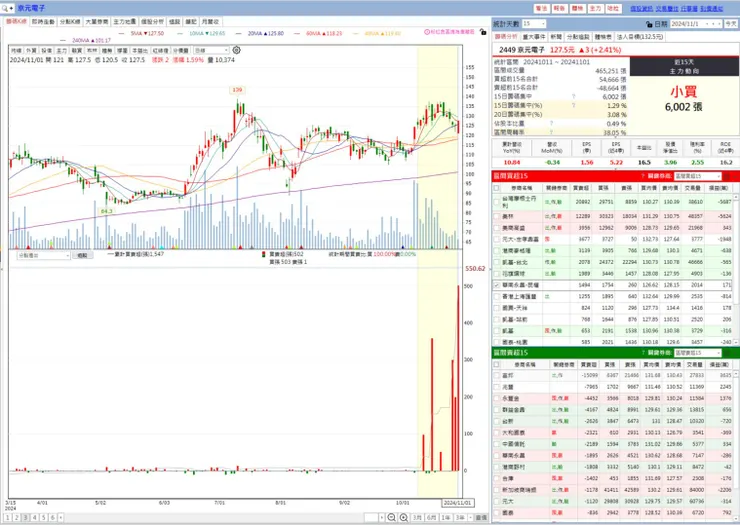Open the range dropdown arrow after 3年

471,517
